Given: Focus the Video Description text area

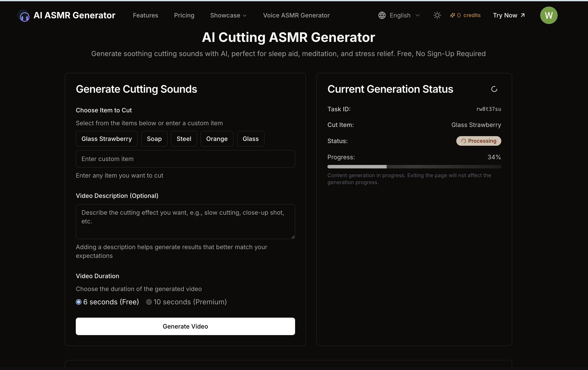Looking at the screenshot, I should 185,222.
